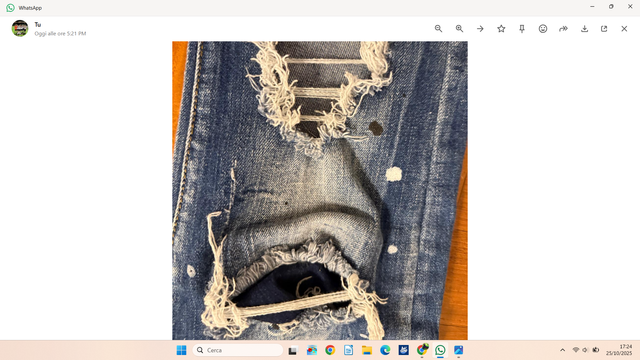640x360 pixels.
Task: Open Microsoft Edge from the taskbar
Action: coord(385,350)
